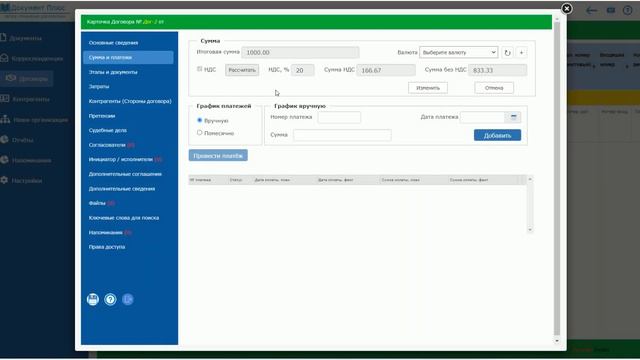Open Этапы и документы section
The width and height of the screenshot is (640, 360).
click(113, 72)
